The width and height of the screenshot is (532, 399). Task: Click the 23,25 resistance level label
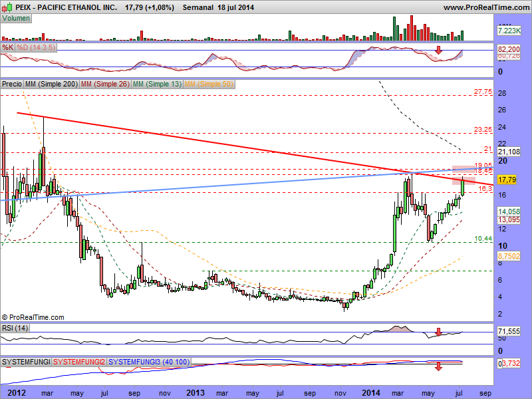click(x=483, y=129)
